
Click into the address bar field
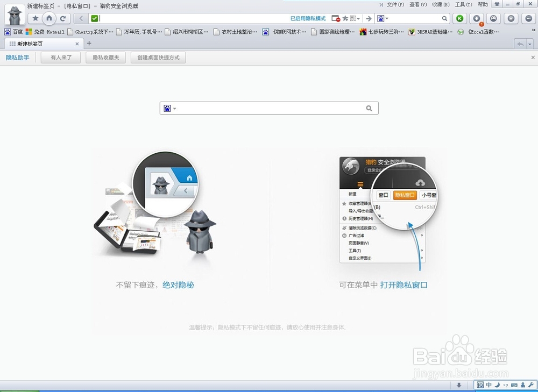coord(194,18)
